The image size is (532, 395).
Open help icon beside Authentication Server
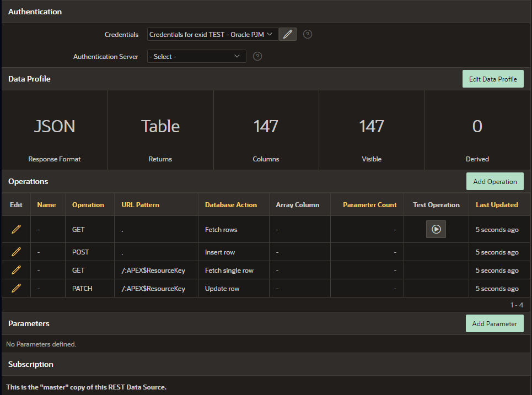(x=257, y=56)
